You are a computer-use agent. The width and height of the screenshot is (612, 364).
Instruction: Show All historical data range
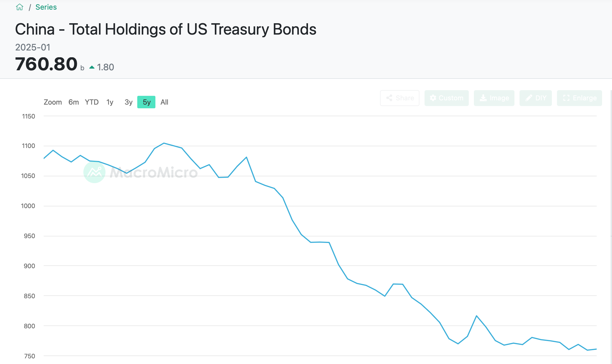pos(164,102)
